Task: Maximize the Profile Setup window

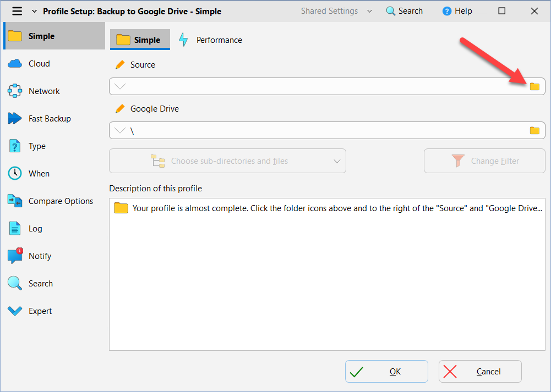Action: (502, 11)
